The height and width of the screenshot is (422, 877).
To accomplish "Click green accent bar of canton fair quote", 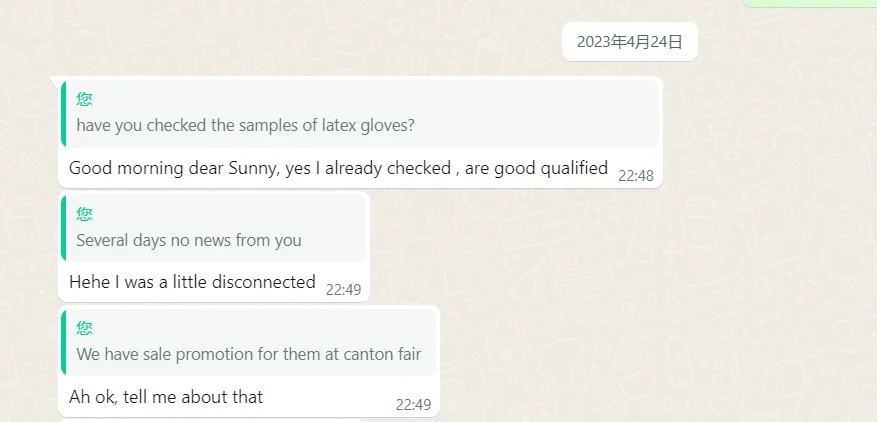I will [64, 342].
